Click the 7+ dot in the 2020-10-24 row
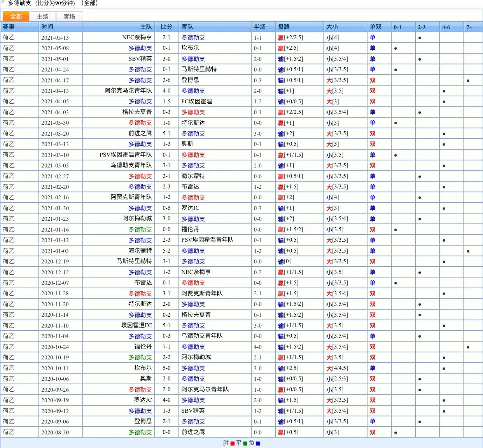The image size is (483, 448). pyautogui.click(x=468, y=347)
